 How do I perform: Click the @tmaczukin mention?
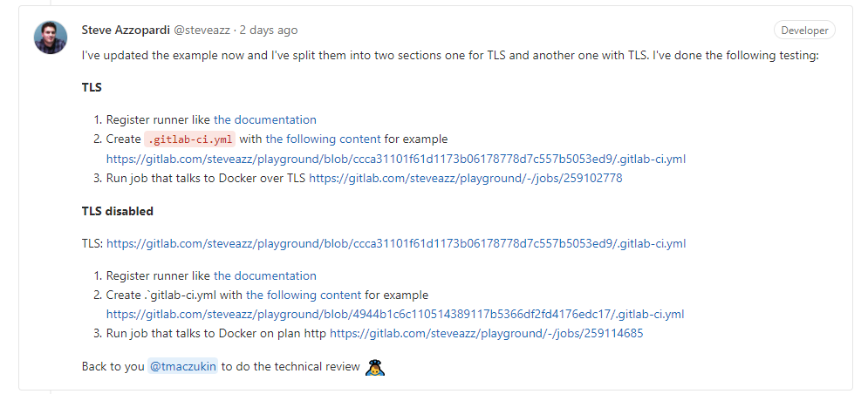pos(182,367)
